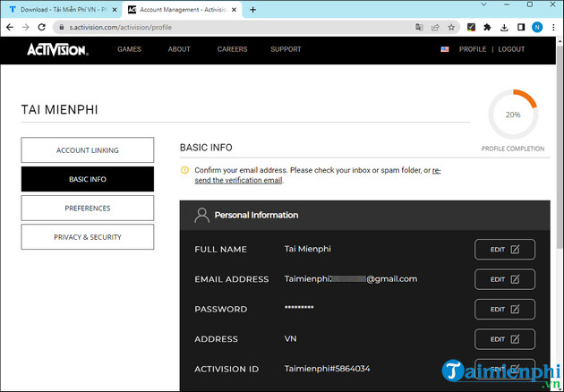Open the translate page icon in address bar
This screenshot has height=392, width=564.
[x=419, y=28]
